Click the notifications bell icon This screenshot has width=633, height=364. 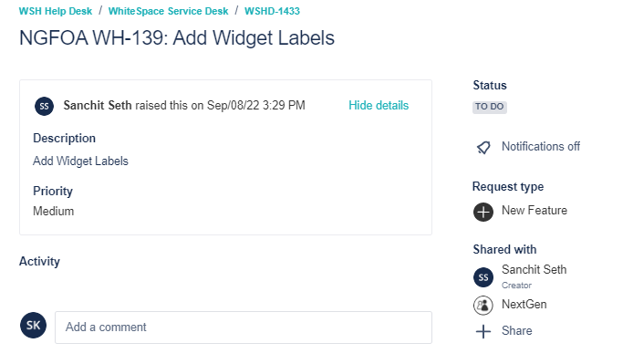pyautogui.click(x=483, y=148)
